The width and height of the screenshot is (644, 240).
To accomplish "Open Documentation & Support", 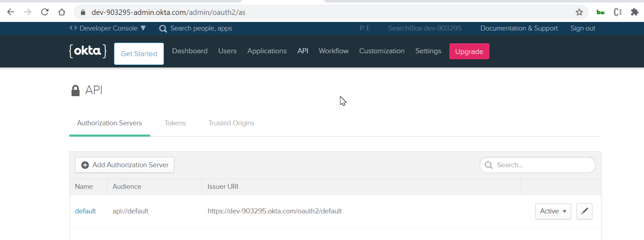I will (519, 28).
